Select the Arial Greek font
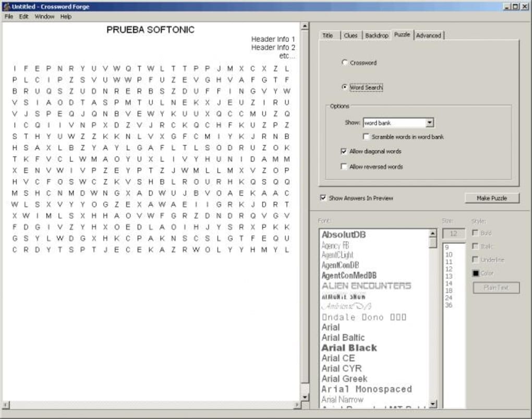 (344, 379)
